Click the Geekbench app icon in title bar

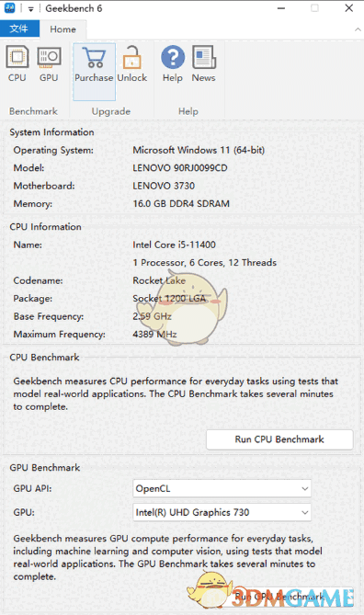point(9,8)
